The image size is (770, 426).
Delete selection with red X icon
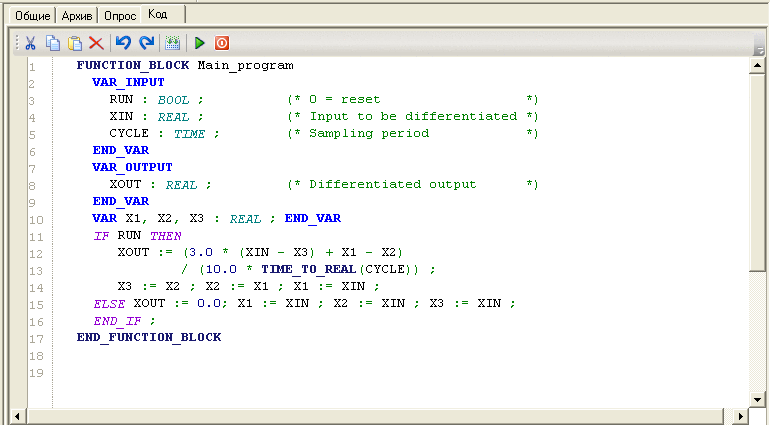point(96,43)
